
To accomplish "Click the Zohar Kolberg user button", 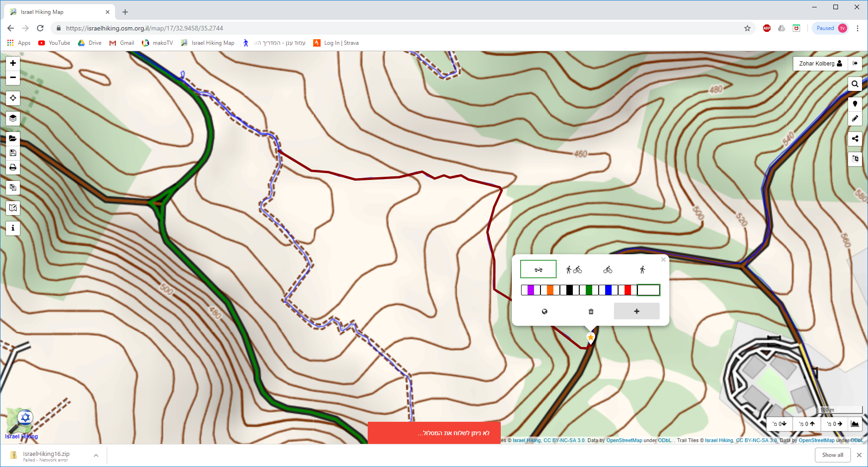I will 820,64.
